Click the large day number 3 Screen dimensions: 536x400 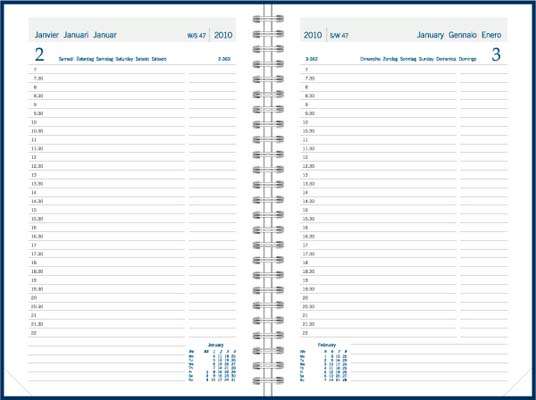[496, 55]
